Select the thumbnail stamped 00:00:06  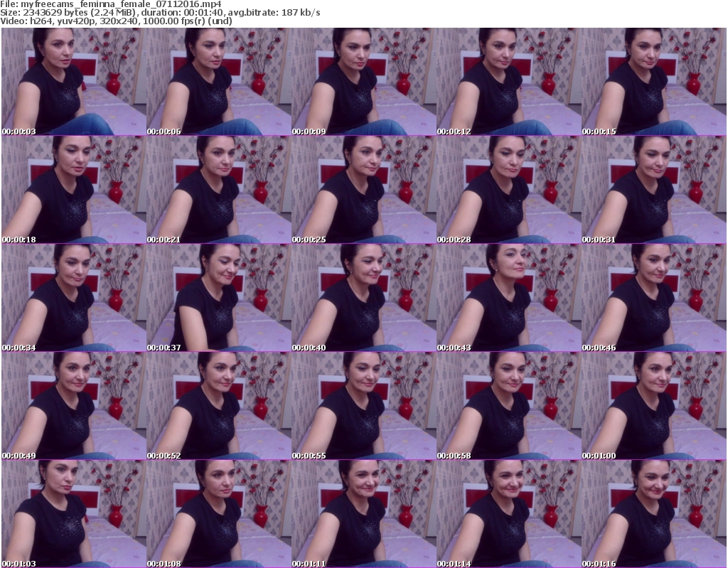[x=219, y=82]
